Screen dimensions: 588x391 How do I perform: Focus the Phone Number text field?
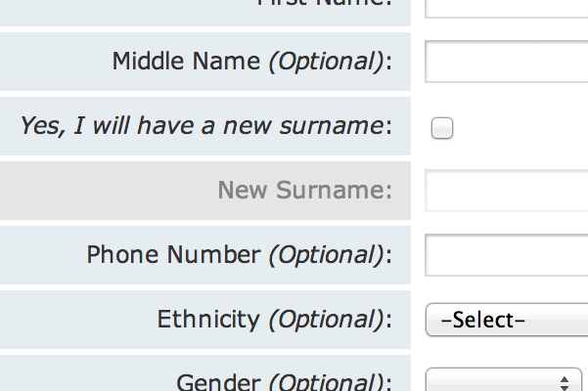tap(507, 255)
